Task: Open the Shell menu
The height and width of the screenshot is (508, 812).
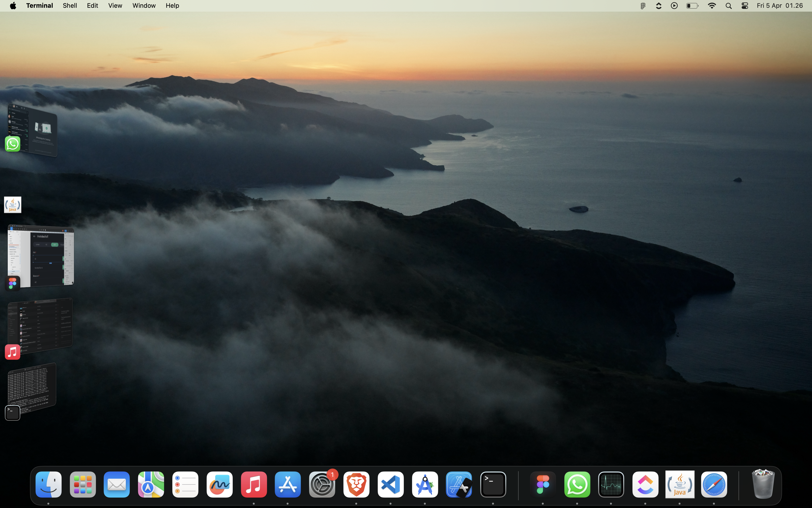Action: point(70,6)
